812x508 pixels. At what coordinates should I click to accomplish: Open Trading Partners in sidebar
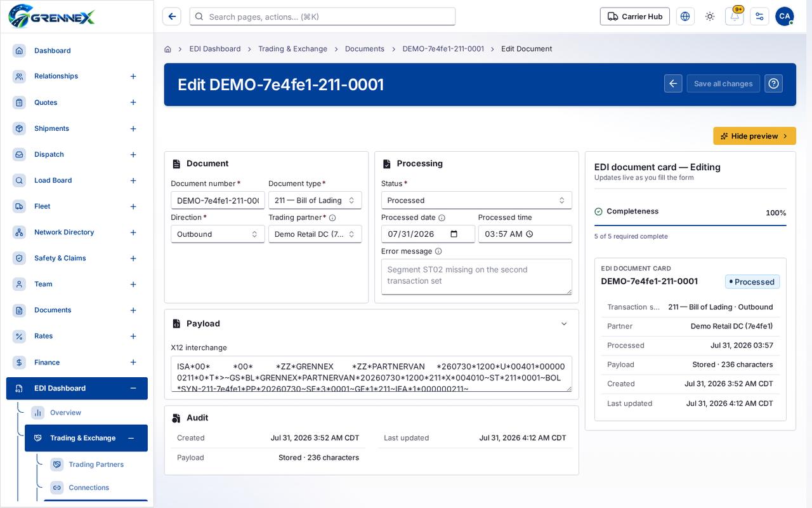96,464
